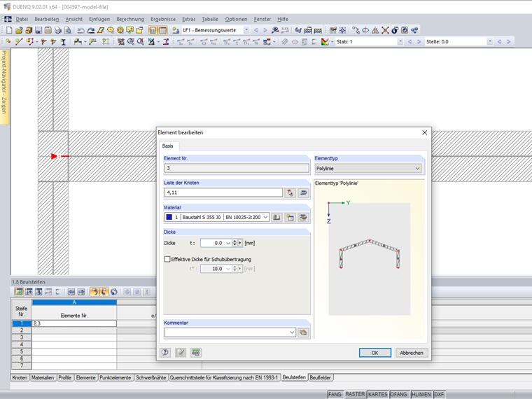Open the Einfügen menu
The width and height of the screenshot is (532, 399).
(99, 20)
